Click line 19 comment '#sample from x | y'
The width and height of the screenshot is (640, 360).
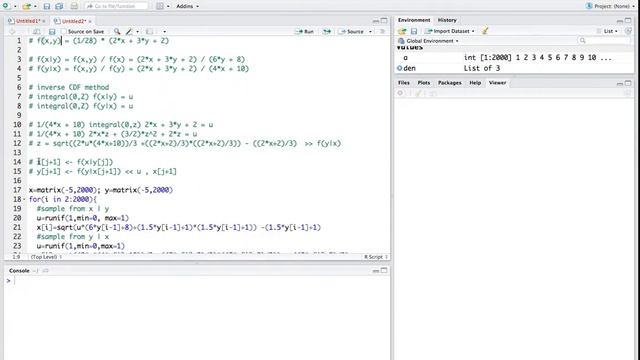[73, 209]
